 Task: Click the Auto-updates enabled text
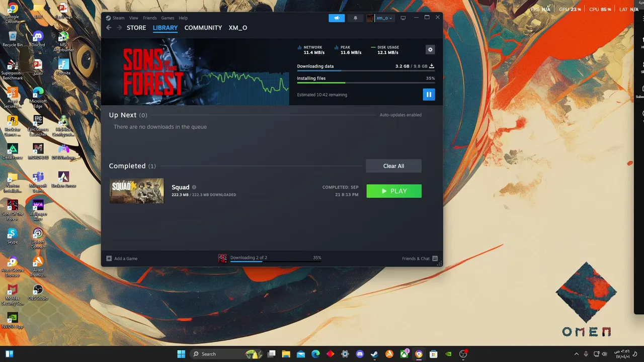tap(400, 115)
